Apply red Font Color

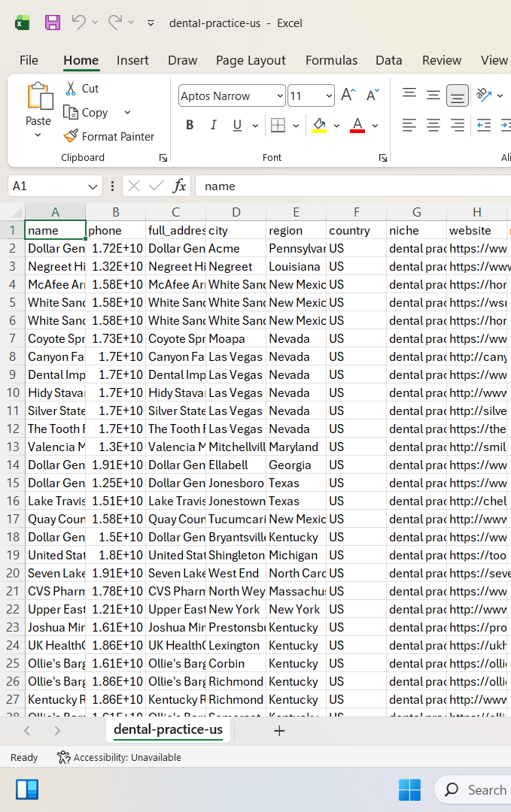[x=357, y=126]
